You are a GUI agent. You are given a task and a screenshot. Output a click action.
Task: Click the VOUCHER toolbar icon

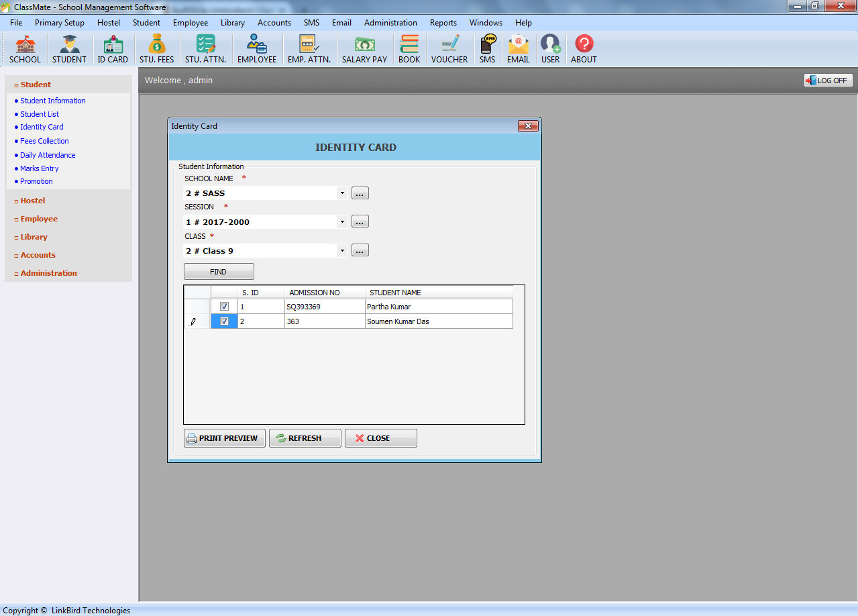(x=449, y=48)
